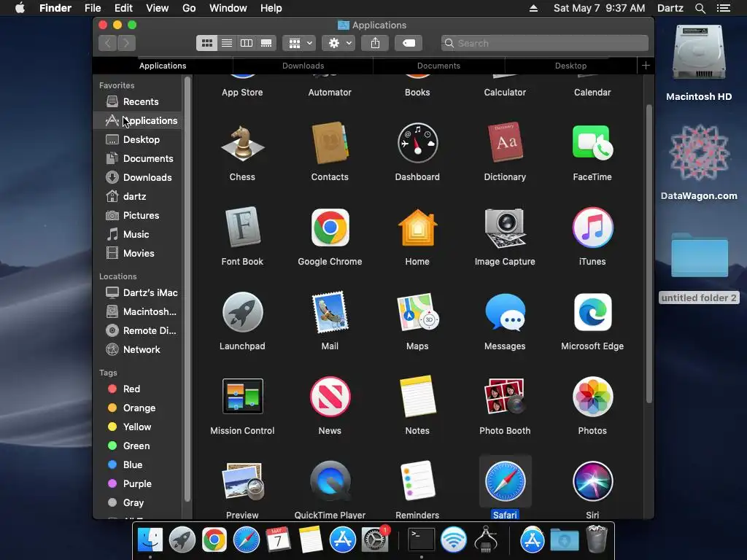Select Pictures in the sidebar
The image size is (747, 560).
[x=138, y=215]
